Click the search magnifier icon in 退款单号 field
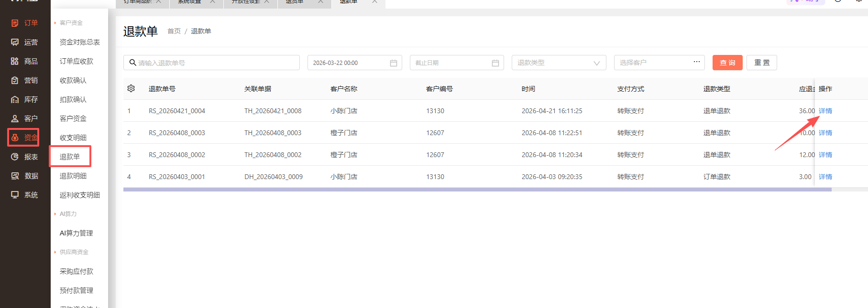 [133, 63]
